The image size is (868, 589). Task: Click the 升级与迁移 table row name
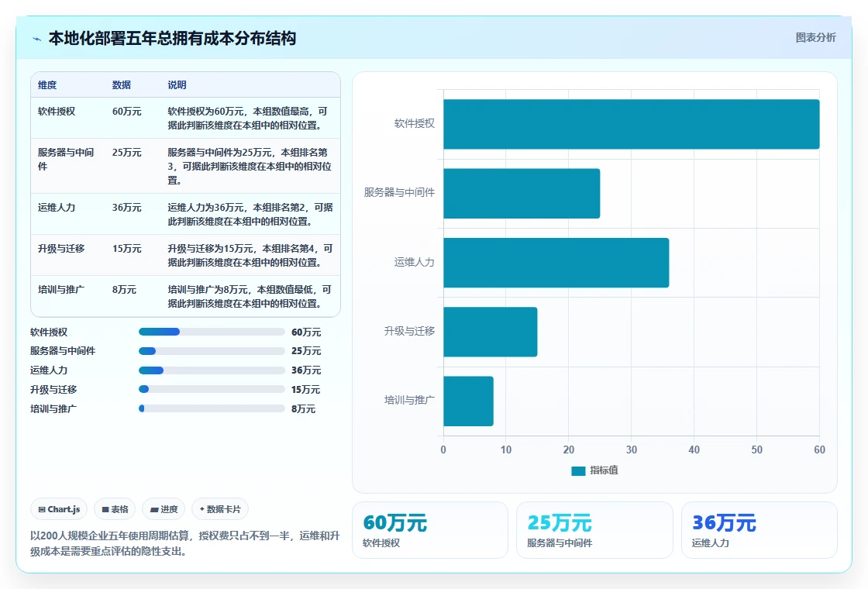coord(61,249)
